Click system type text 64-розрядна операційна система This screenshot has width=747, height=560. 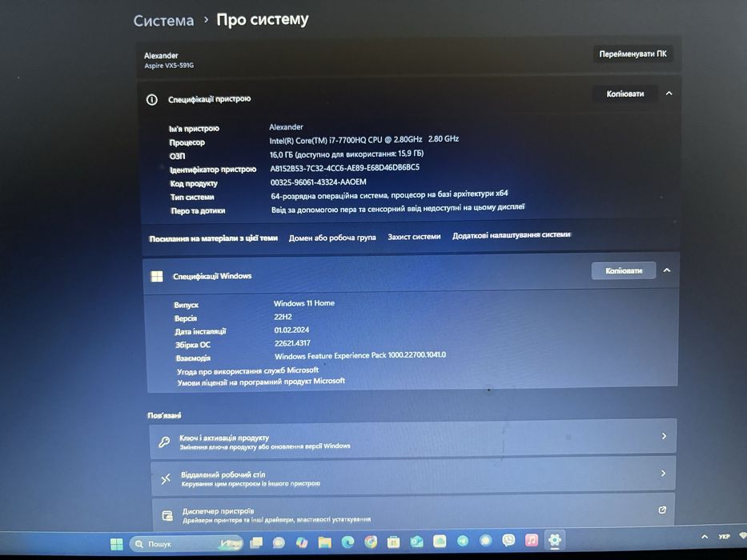pyautogui.click(x=330, y=196)
